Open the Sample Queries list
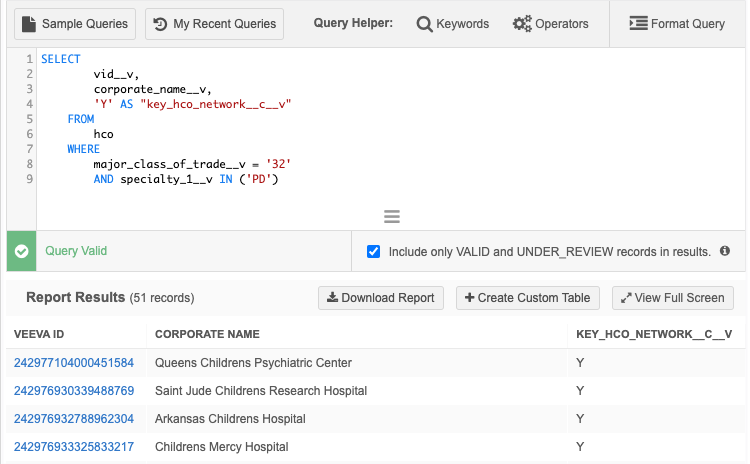 [75, 23]
